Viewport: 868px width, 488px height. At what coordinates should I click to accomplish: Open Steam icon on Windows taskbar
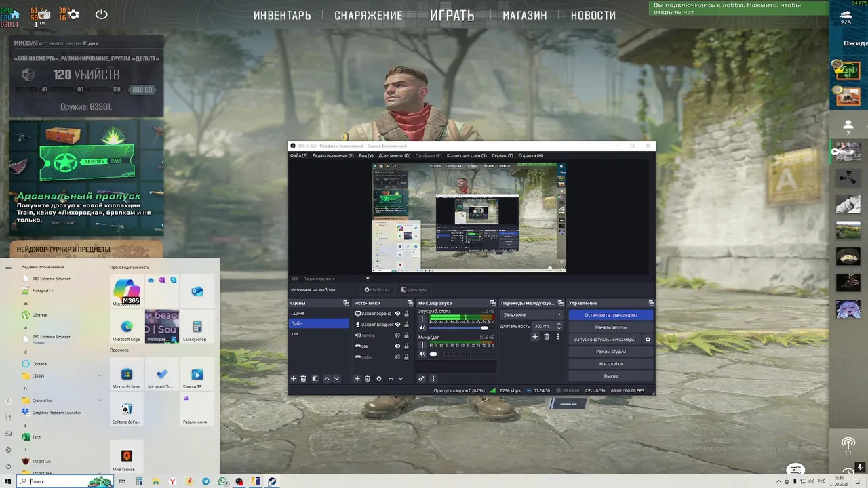coord(272,481)
